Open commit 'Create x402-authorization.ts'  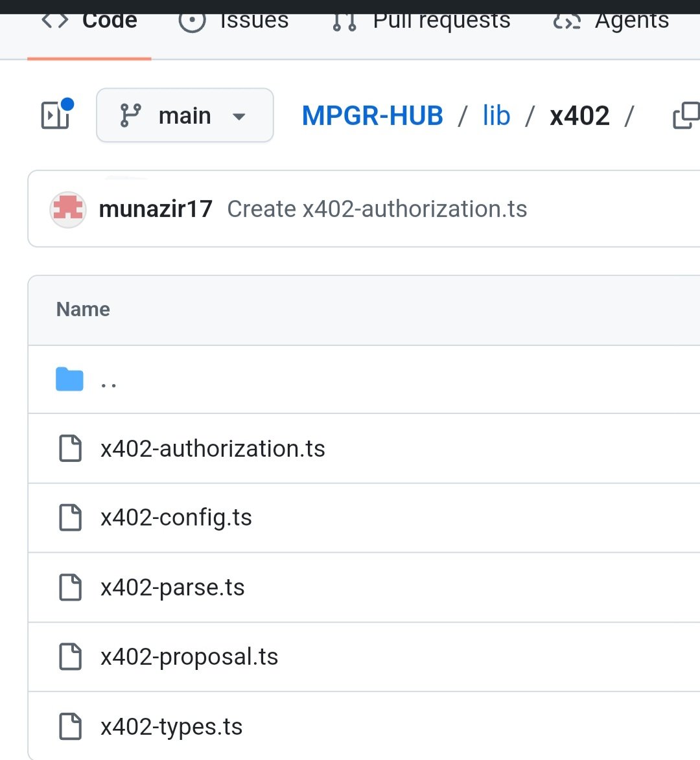(377, 209)
